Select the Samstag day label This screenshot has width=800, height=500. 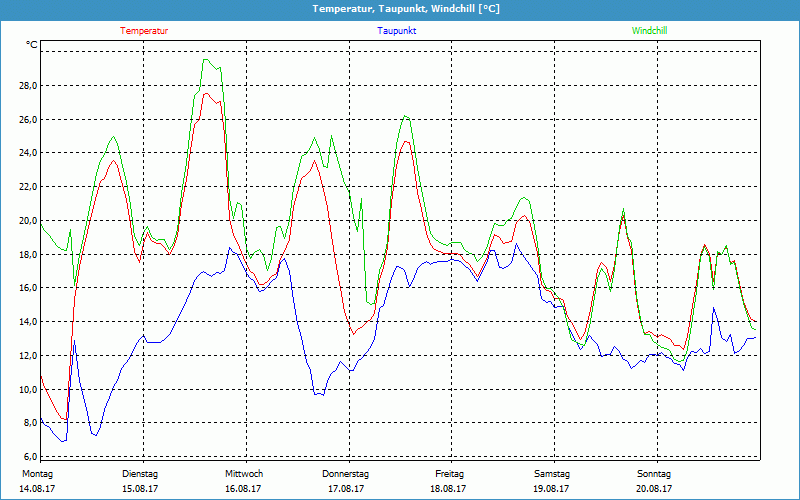click(551, 474)
